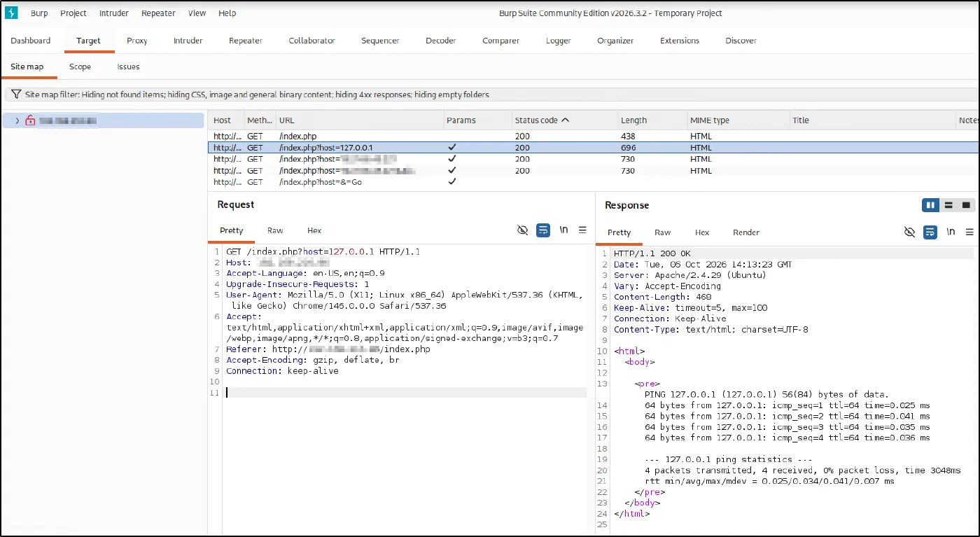980x537 pixels.
Task: Sort by the Host column header
Action: click(x=226, y=120)
